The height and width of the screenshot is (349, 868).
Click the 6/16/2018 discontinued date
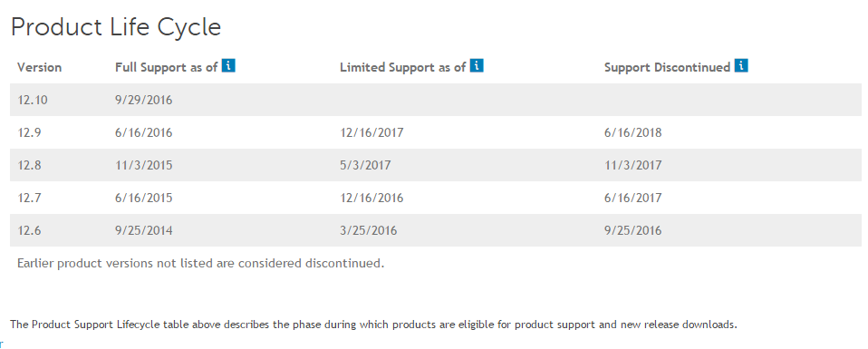tap(632, 133)
